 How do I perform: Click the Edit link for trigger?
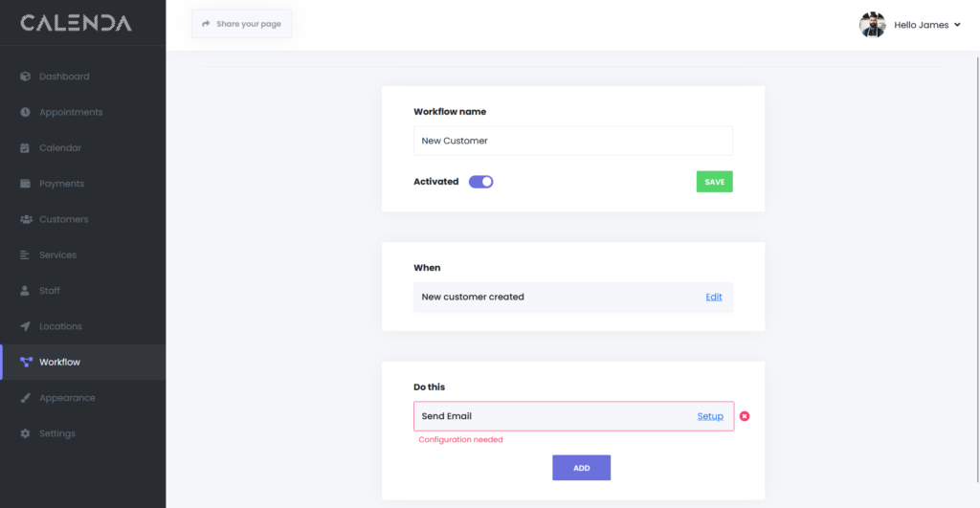tap(714, 297)
